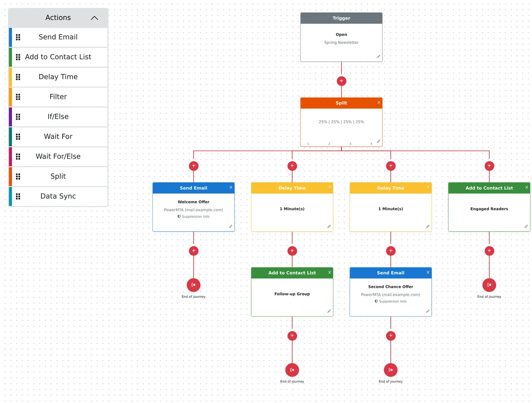Screen dimensions: 532x403
Task: Choose the If/Else action
Action: point(58,117)
